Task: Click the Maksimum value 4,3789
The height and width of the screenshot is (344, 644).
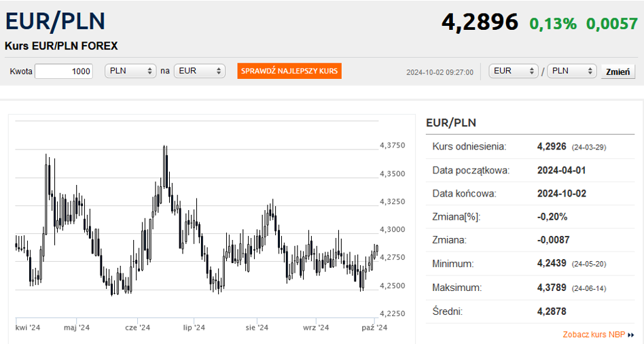Action: pyautogui.click(x=550, y=288)
